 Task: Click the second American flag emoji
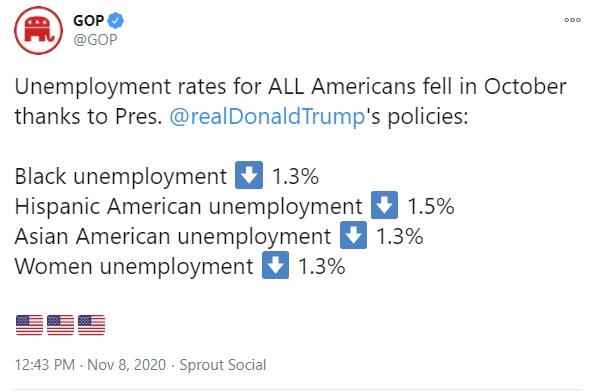61,325
